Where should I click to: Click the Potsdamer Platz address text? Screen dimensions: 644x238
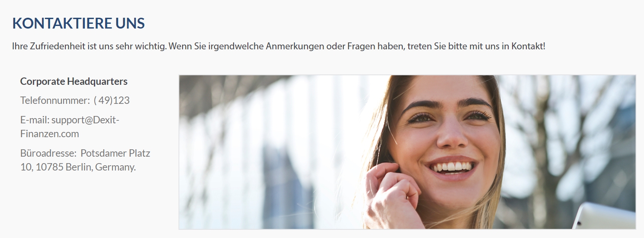pyautogui.click(x=115, y=153)
